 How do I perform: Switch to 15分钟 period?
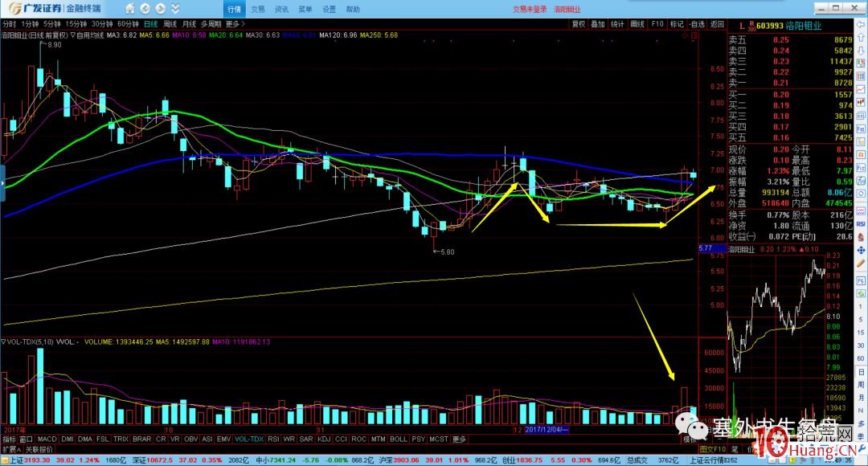tap(76, 24)
